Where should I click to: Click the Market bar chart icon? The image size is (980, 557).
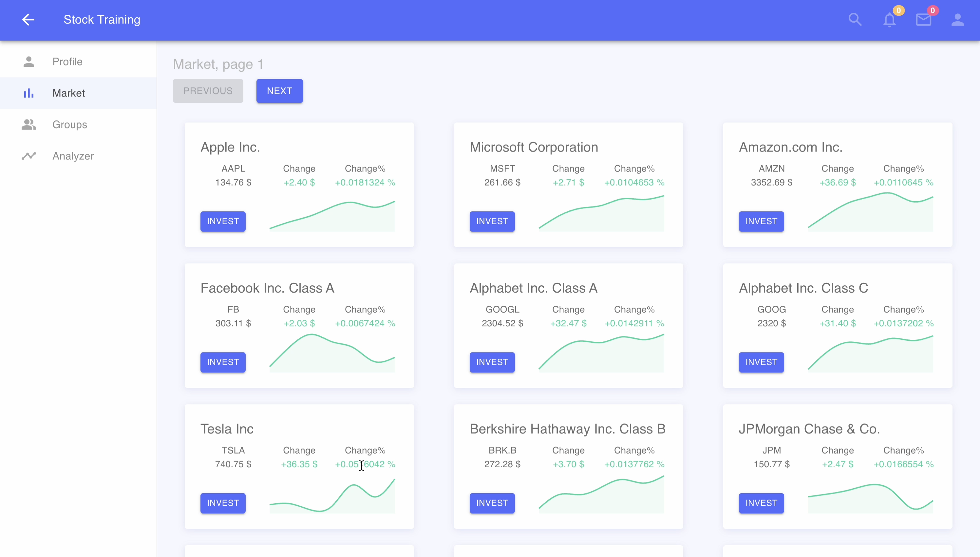(29, 93)
